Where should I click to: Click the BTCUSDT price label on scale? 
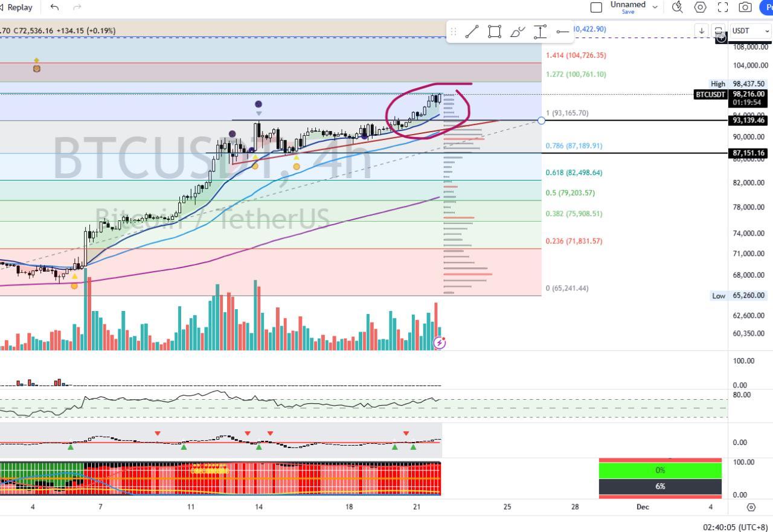[710, 94]
